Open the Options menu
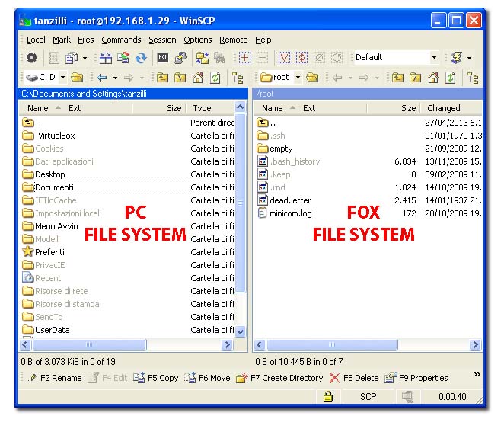Viewport: 504px width, 422px height. tap(198, 40)
